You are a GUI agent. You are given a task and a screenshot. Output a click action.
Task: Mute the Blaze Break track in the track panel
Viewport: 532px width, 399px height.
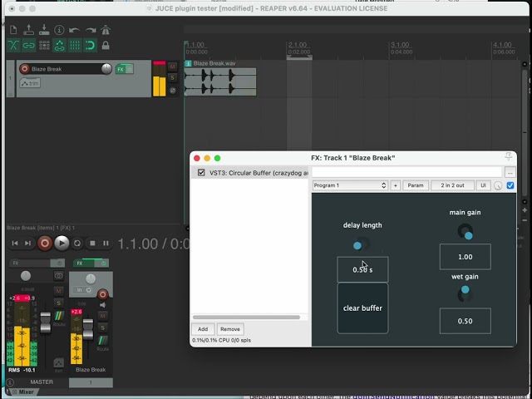point(172,66)
